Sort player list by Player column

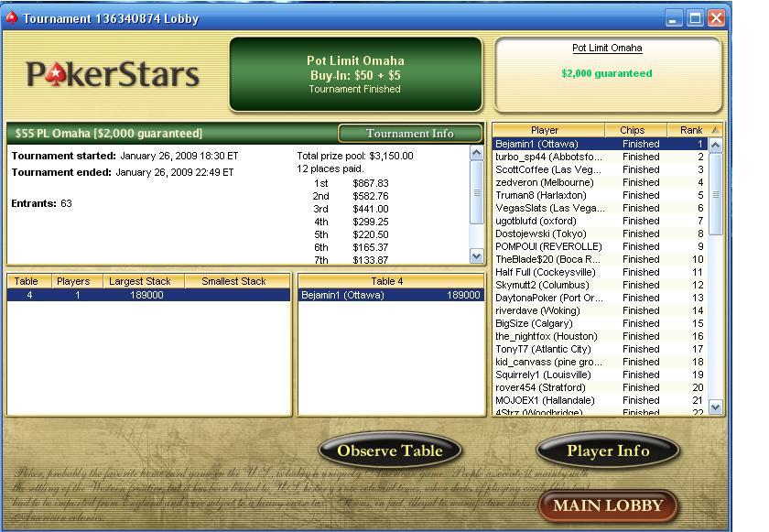[x=548, y=130]
